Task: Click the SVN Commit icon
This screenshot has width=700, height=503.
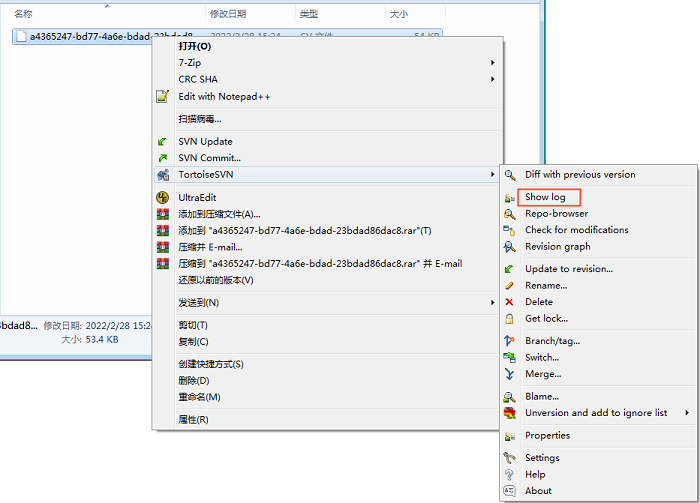Action: point(162,158)
